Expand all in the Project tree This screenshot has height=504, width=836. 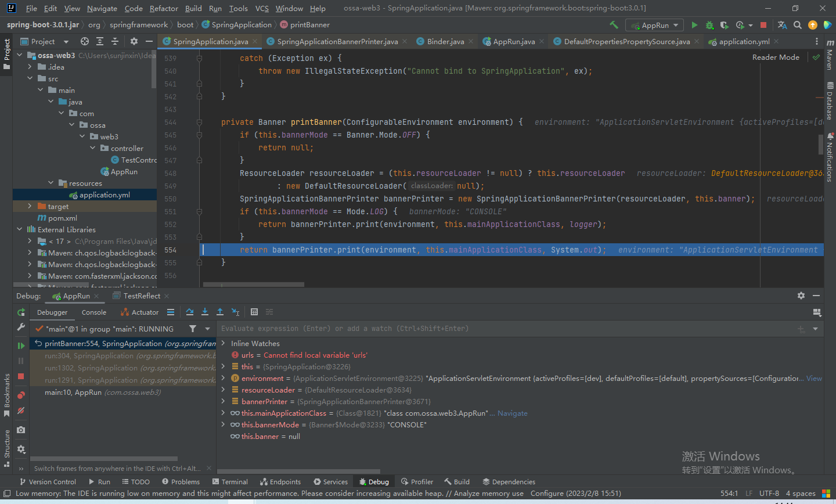100,41
